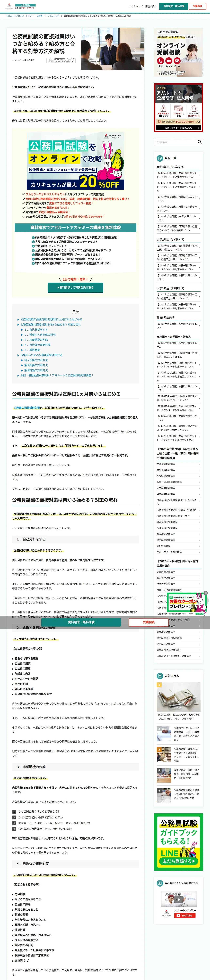This screenshot has width=210, height=980.
Task: Open コラムトップ in the header menu
Action: pyautogui.click(x=136, y=7)
